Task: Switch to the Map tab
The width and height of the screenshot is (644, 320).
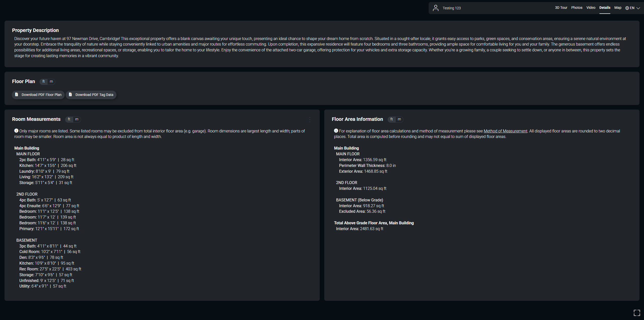Action: pyautogui.click(x=618, y=8)
